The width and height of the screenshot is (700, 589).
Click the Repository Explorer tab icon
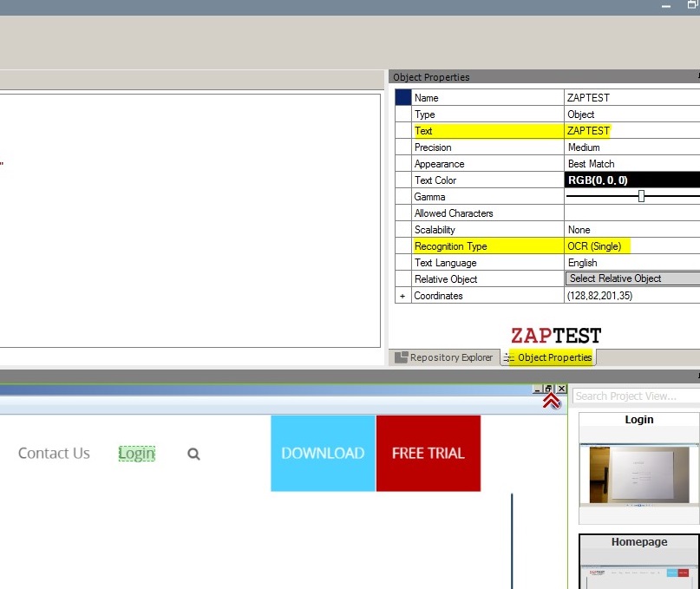pos(401,357)
